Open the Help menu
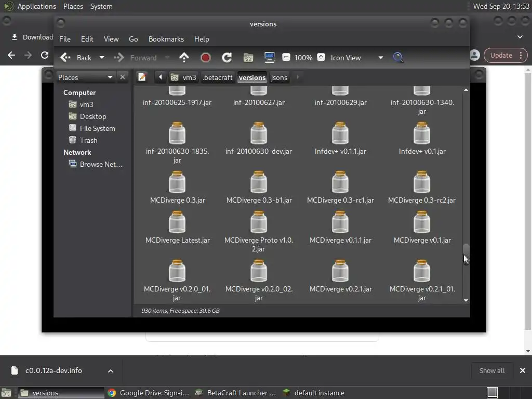 click(202, 39)
